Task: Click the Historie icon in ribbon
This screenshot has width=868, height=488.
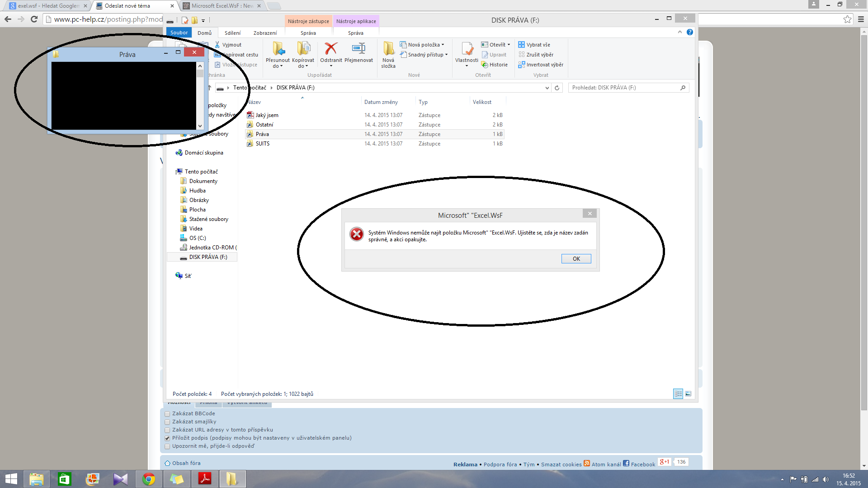Action: 485,65
